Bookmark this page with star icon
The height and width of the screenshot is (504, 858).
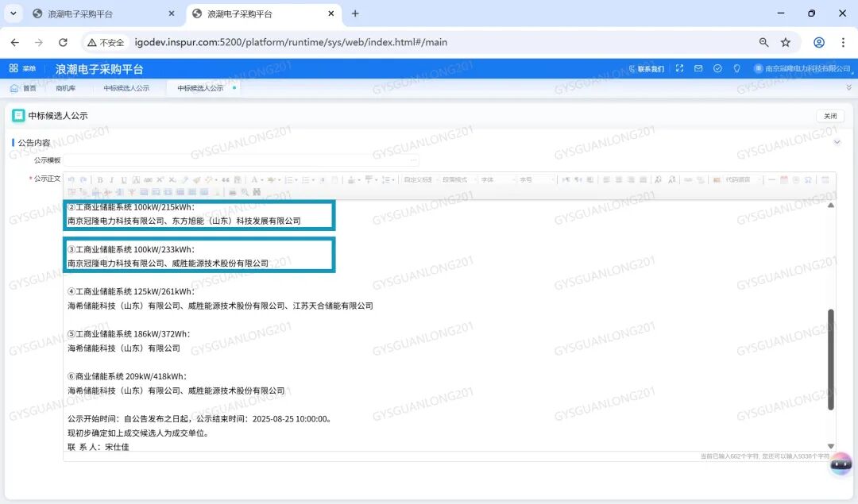[x=786, y=42]
